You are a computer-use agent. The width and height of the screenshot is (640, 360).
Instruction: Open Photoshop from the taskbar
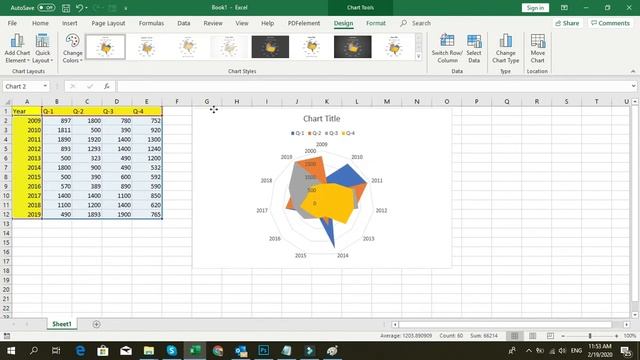pyautogui.click(x=263, y=351)
